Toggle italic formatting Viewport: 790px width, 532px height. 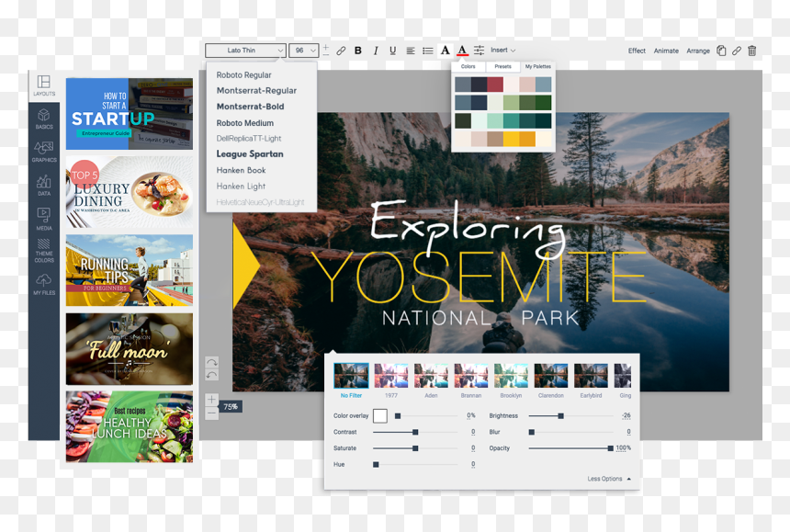coord(376,51)
